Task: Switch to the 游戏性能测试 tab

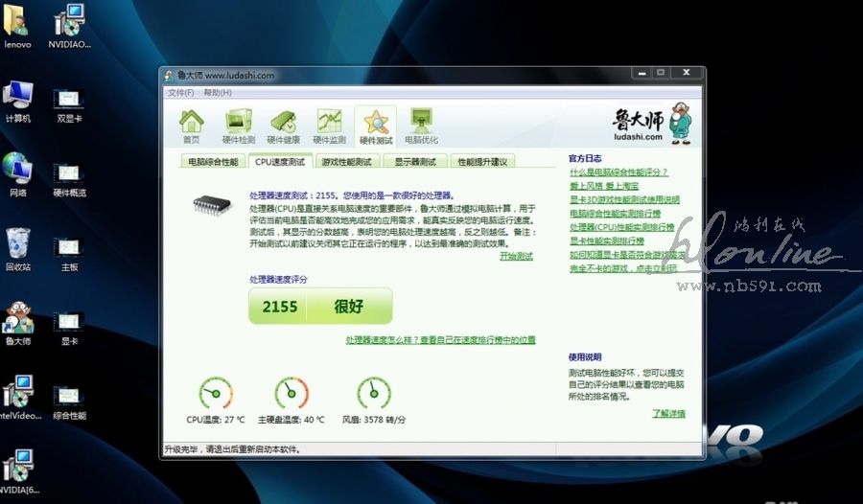Action: click(x=346, y=162)
